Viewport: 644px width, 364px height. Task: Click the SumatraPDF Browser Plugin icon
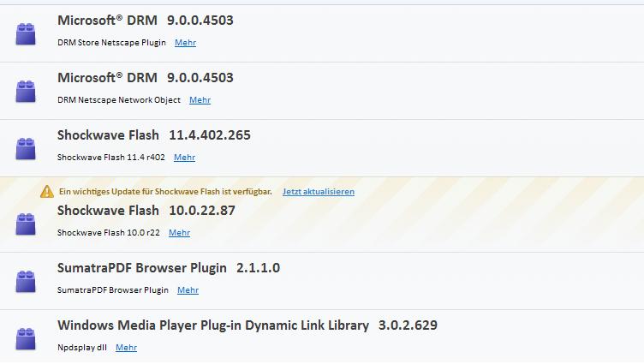[26, 281]
